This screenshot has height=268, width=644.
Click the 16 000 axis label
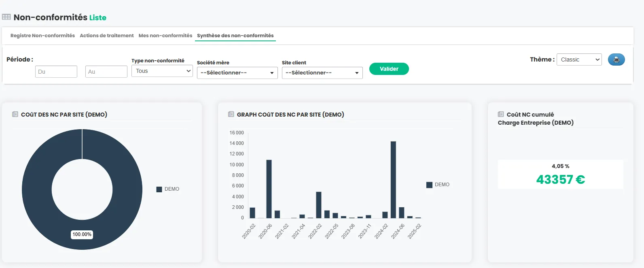237,133
